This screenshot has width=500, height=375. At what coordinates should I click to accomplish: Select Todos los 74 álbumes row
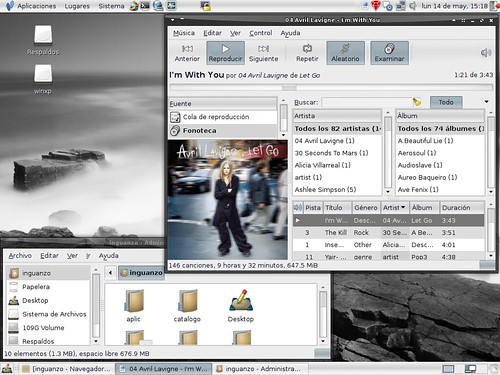point(440,128)
